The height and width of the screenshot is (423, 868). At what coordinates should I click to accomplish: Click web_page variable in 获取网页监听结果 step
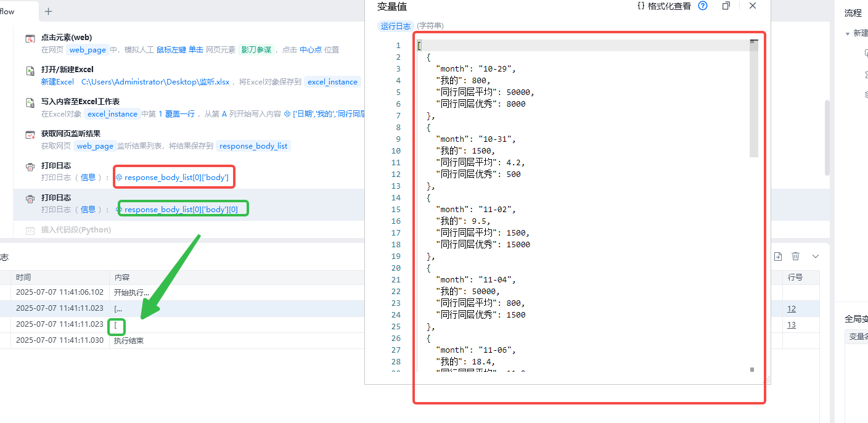click(95, 146)
